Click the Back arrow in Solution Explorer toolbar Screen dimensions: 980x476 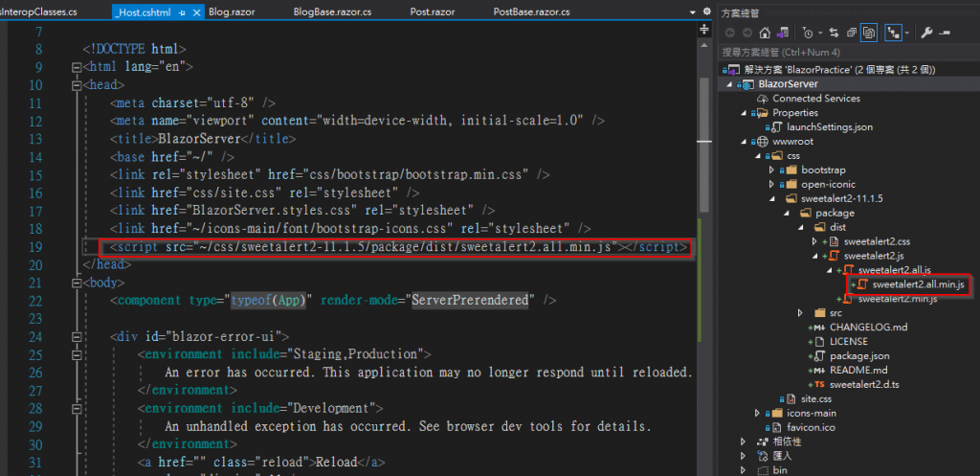pyautogui.click(x=729, y=33)
